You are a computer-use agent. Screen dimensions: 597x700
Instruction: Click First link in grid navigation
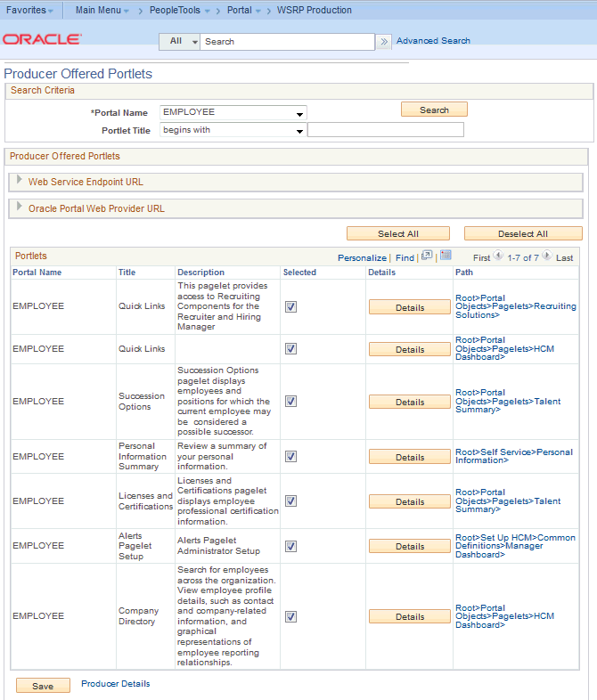(481, 258)
